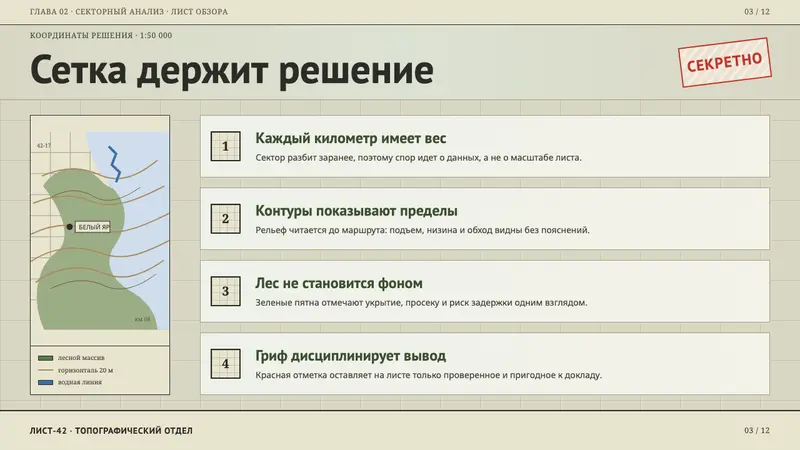Click the БЕЛЫЙ ЯР map label
This screenshot has height=450, width=800.
(93, 227)
